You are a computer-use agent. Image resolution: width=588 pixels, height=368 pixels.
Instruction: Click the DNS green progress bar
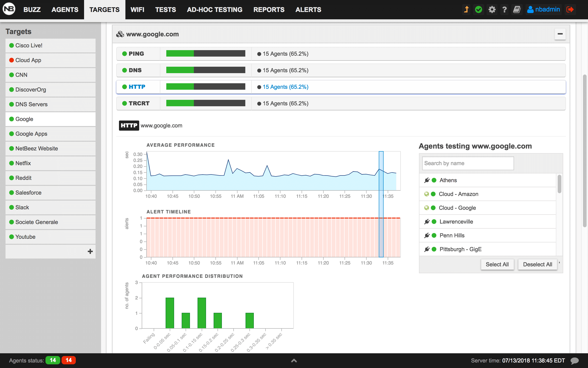tap(180, 70)
